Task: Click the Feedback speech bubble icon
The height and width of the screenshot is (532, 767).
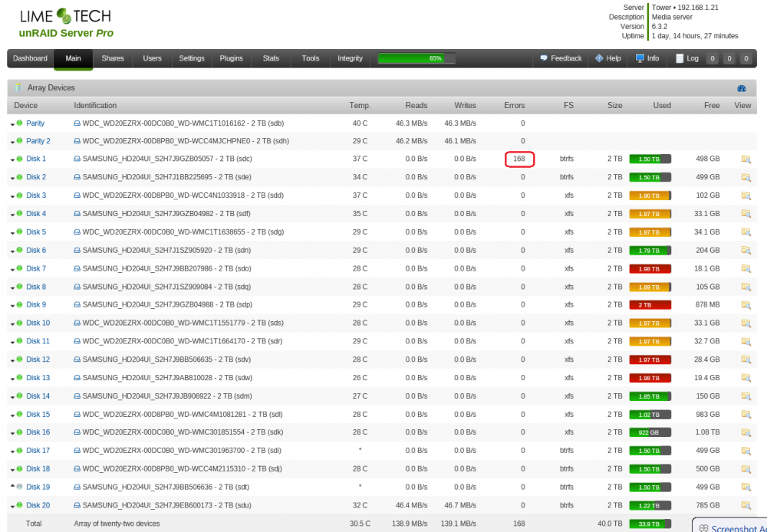Action: coord(544,58)
